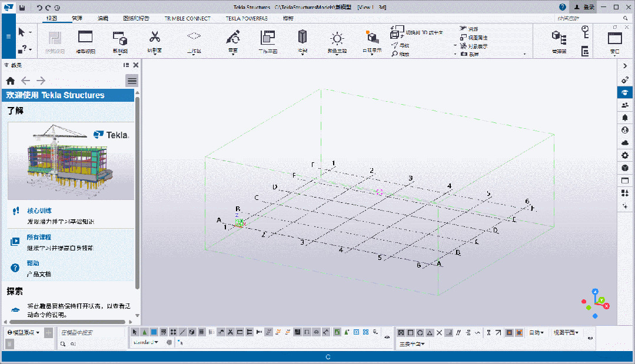Screen dimensions: 635x364
Task: Go to tutor panel home
Action: point(11,81)
